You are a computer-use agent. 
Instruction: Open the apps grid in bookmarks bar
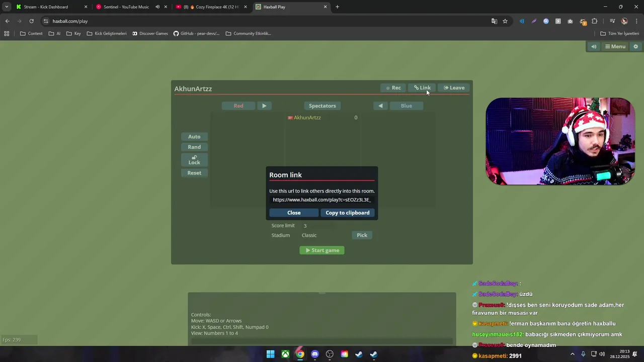click(x=7, y=33)
